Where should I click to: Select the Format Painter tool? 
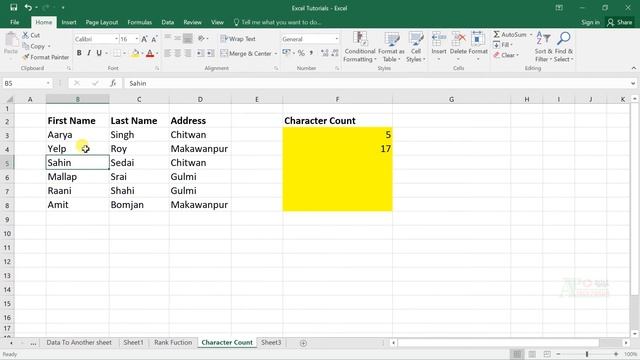click(x=46, y=57)
